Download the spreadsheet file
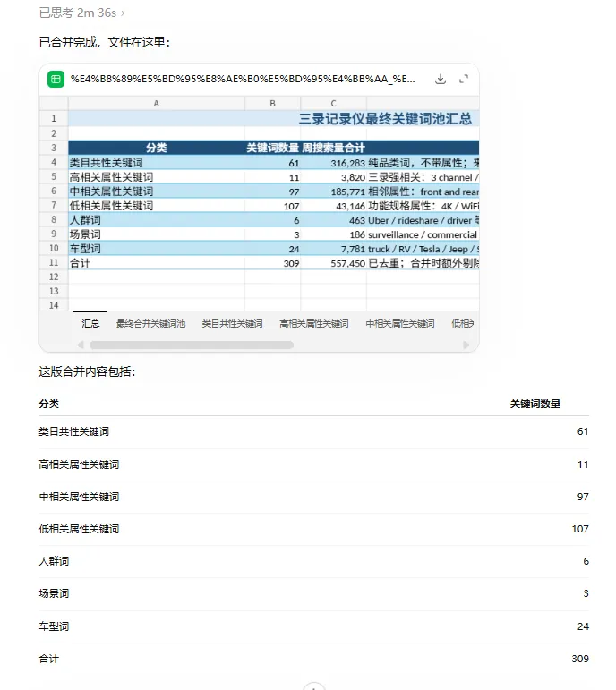Image resolution: width=616 pixels, height=690 pixels. 441,80
